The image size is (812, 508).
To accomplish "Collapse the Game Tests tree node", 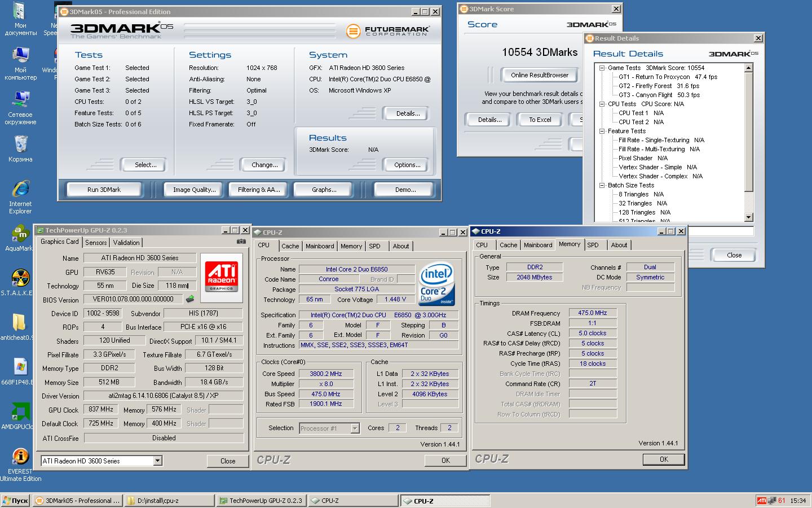I will click(602, 68).
